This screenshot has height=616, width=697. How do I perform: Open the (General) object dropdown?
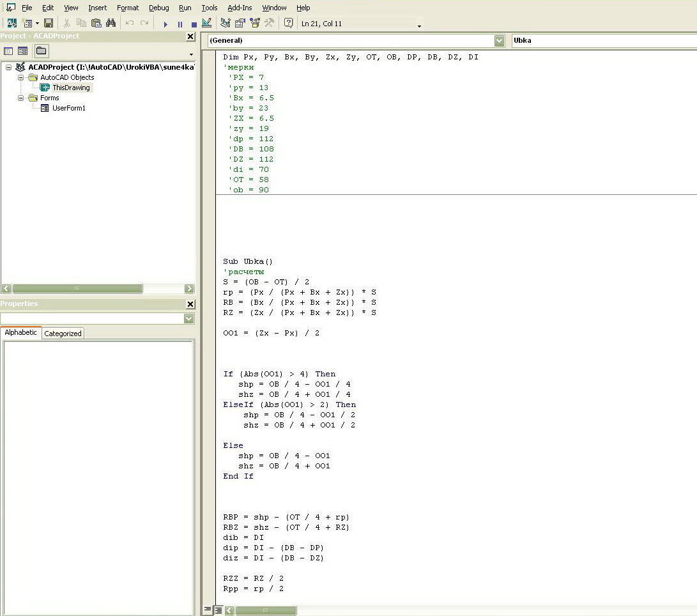click(x=499, y=41)
